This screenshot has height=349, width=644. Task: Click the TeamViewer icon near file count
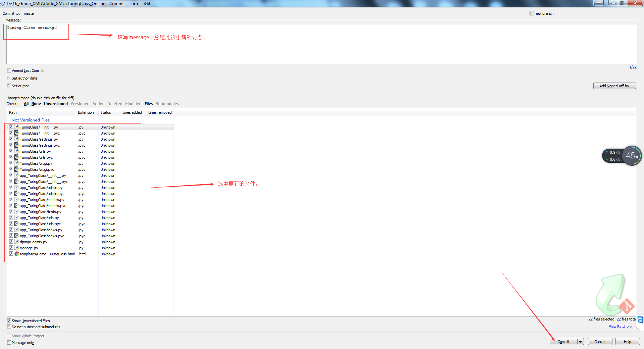(x=640, y=320)
